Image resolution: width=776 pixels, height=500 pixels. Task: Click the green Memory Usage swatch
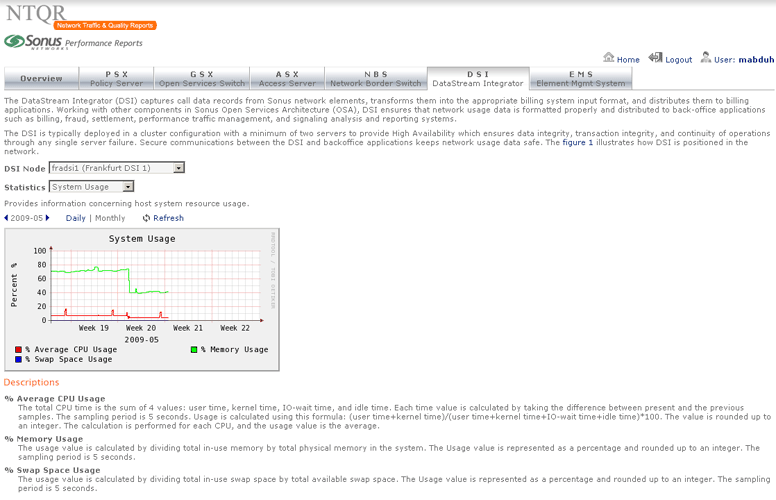coord(194,350)
